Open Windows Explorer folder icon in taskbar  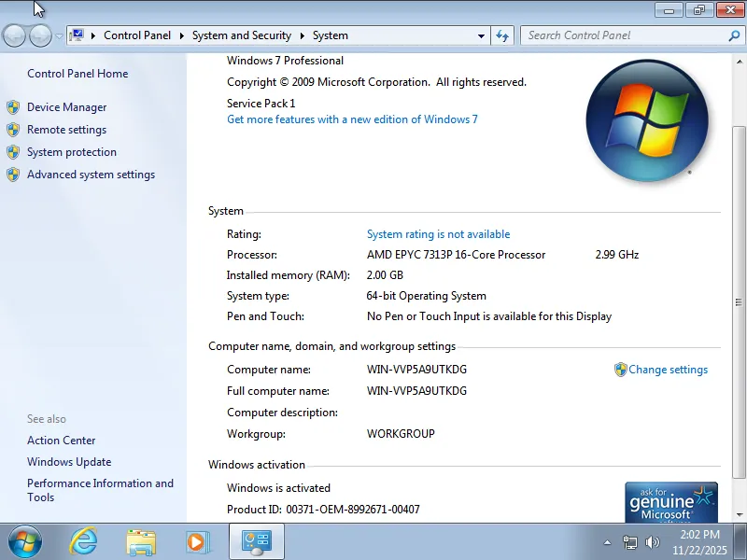point(141,542)
